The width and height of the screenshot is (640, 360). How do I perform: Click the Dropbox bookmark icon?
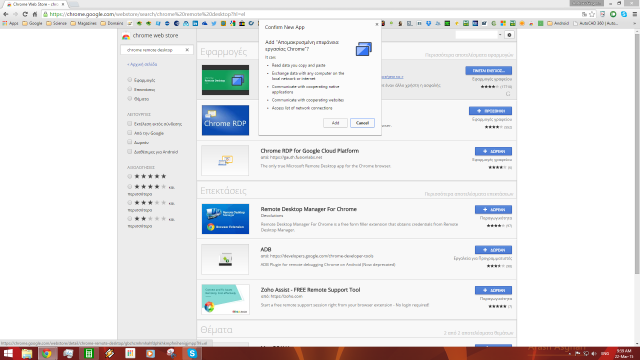[428, 23]
